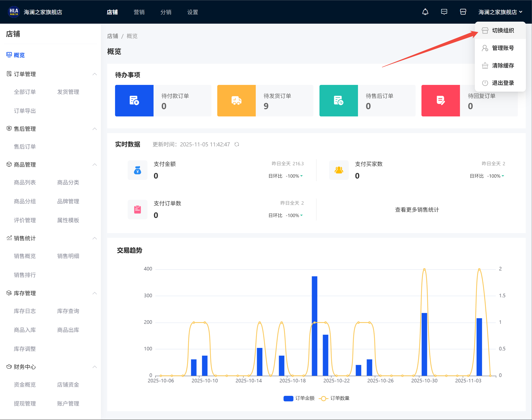Click the red pending reply orders icon

pos(441,101)
